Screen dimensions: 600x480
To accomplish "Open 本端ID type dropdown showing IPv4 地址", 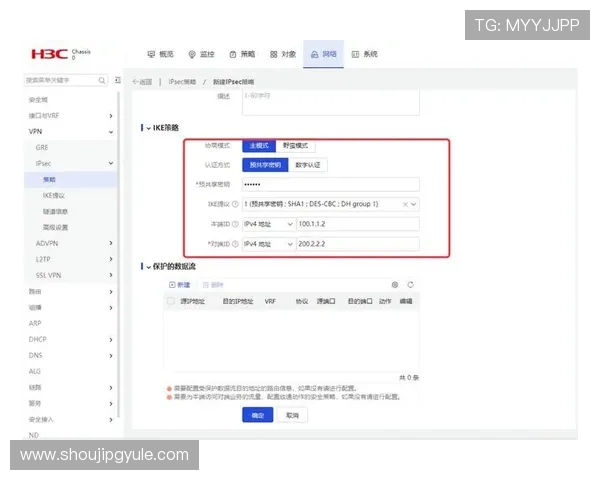I will coord(269,224).
